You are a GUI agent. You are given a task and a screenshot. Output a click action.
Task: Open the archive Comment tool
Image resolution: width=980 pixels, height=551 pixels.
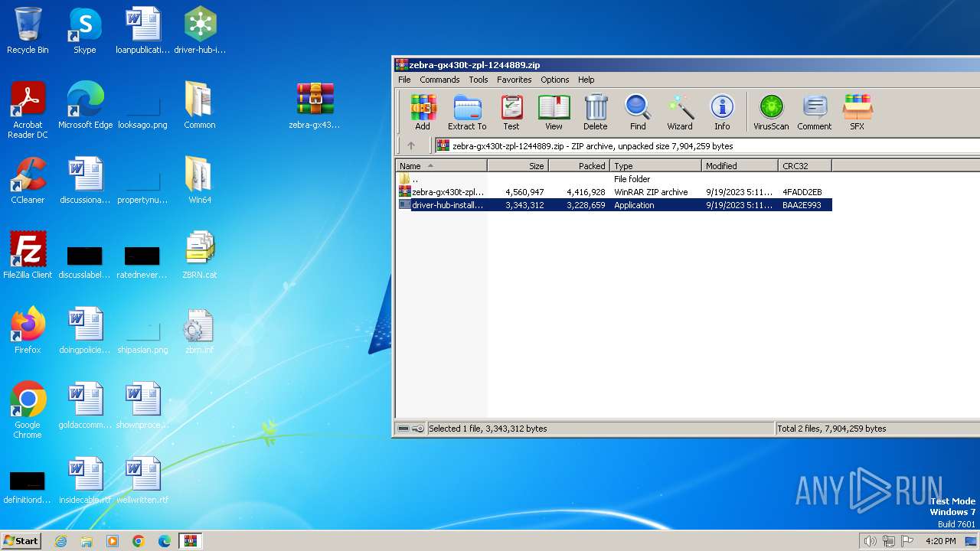coord(815,112)
